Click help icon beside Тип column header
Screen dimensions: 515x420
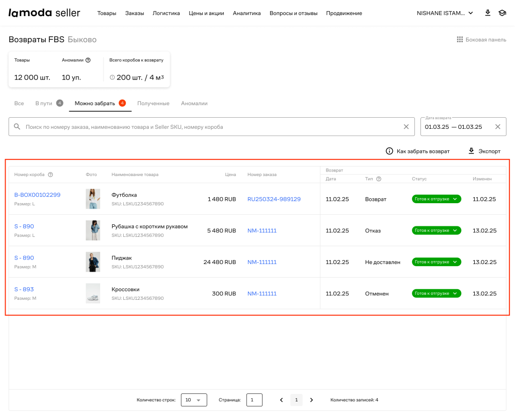(x=379, y=179)
